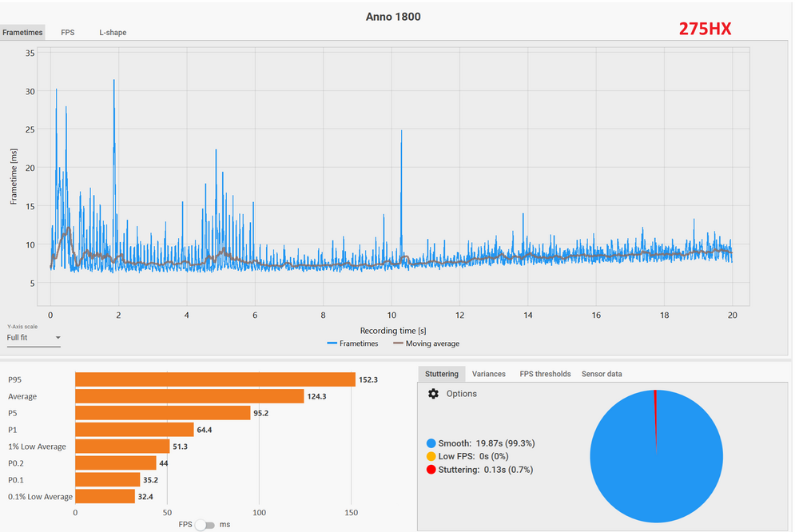Click the blue Smooth legend dot
The height and width of the screenshot is (532, 799).
[x=431, y=443]
